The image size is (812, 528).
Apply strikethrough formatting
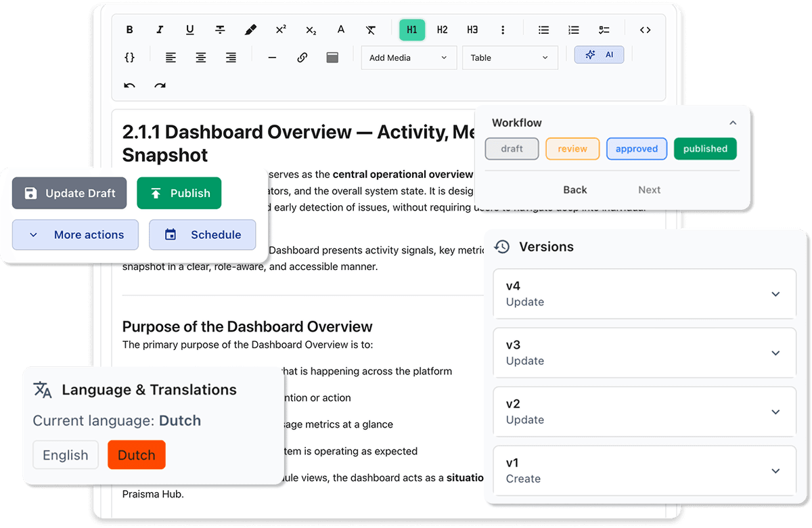[220, 30]
